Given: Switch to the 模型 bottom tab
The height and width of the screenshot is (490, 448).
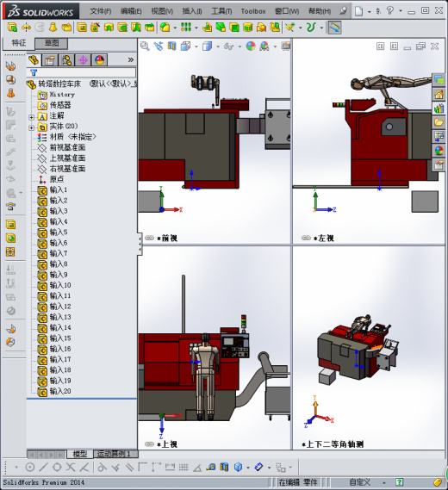Looking at the screenshot, I should [80, 454].
